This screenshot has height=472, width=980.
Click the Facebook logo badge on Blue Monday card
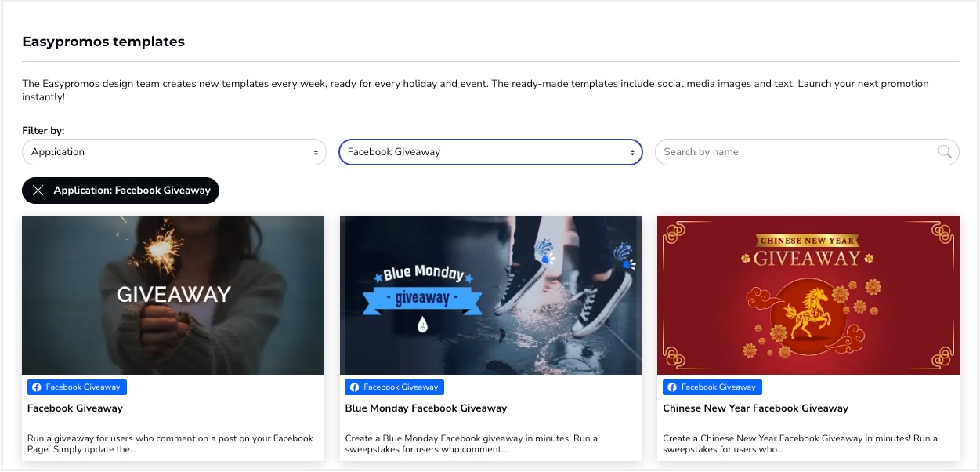coord(354,387)
